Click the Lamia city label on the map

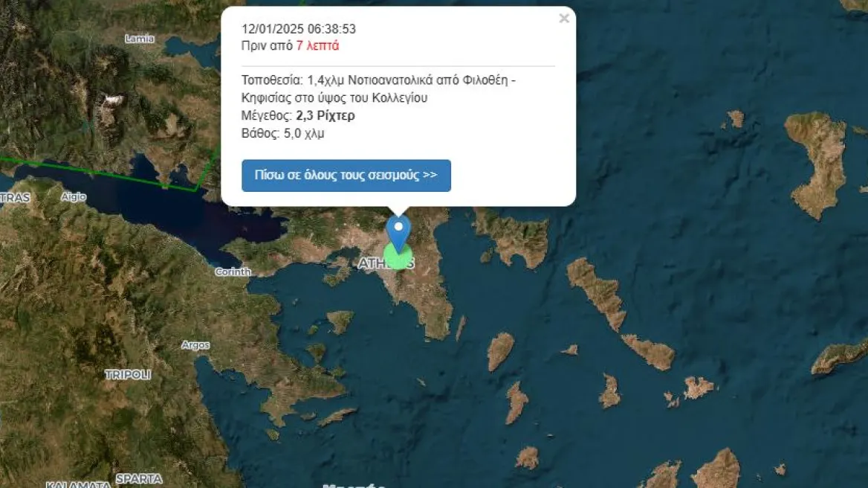coord(140,38)
